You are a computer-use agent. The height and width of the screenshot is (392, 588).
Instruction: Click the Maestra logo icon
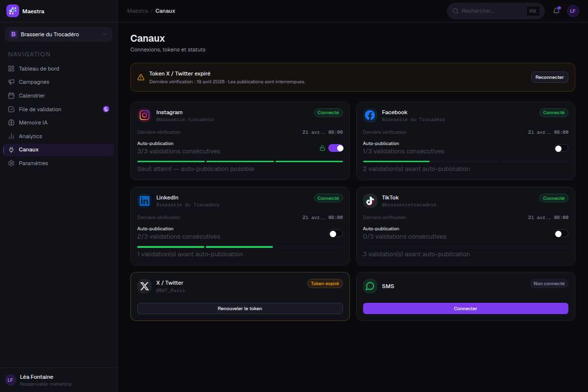coord(13,11)
